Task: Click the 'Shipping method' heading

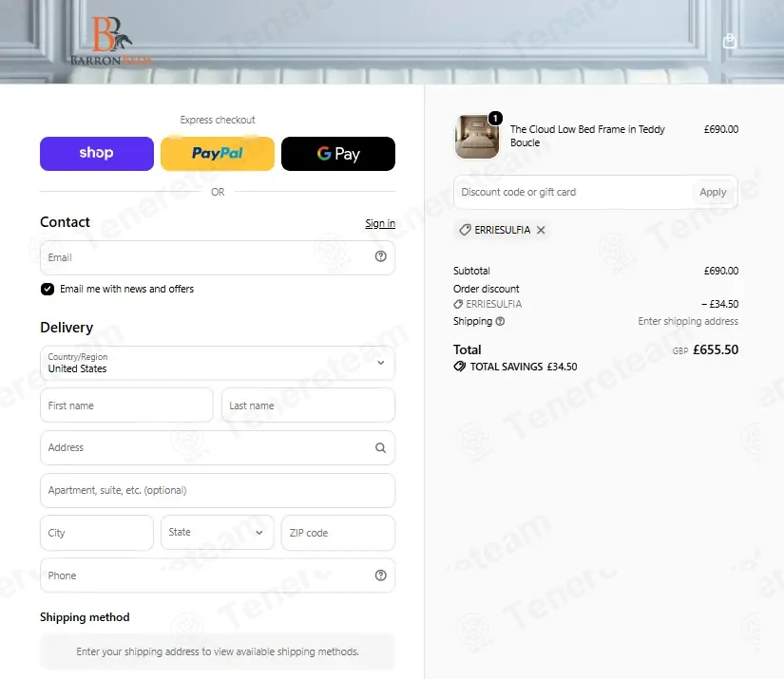Action: coord(85,617)
